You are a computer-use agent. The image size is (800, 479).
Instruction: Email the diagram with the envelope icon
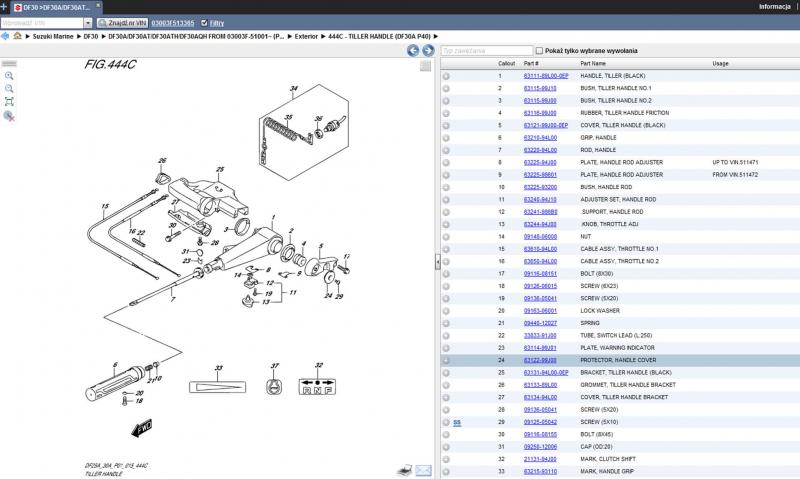coord(423,469)
